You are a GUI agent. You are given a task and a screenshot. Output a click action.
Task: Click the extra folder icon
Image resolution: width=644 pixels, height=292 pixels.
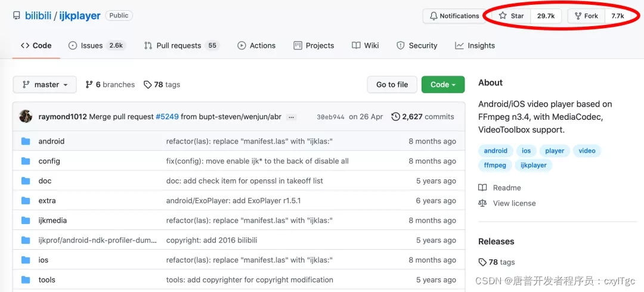point(26,200)
